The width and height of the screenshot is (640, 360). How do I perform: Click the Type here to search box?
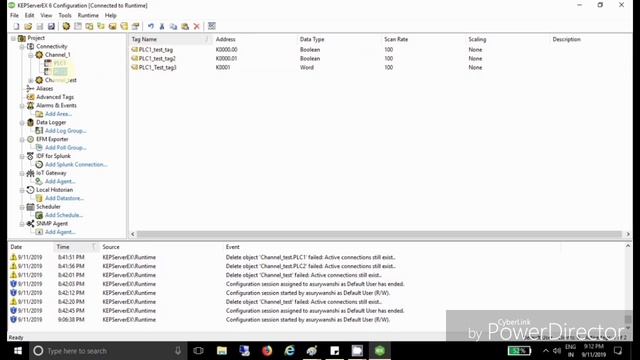point(108,351)
